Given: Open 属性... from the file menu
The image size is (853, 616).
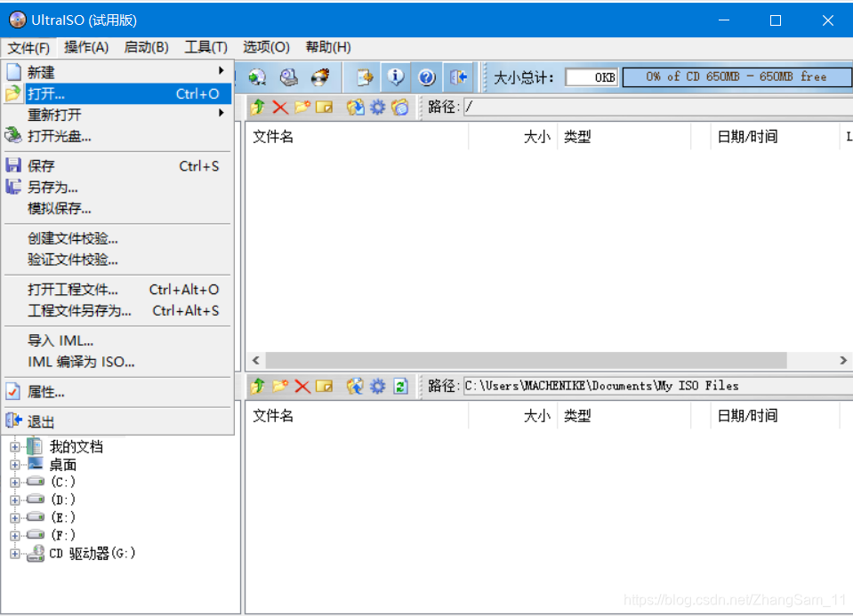Looking at the screenshot, I should point(117,392).
